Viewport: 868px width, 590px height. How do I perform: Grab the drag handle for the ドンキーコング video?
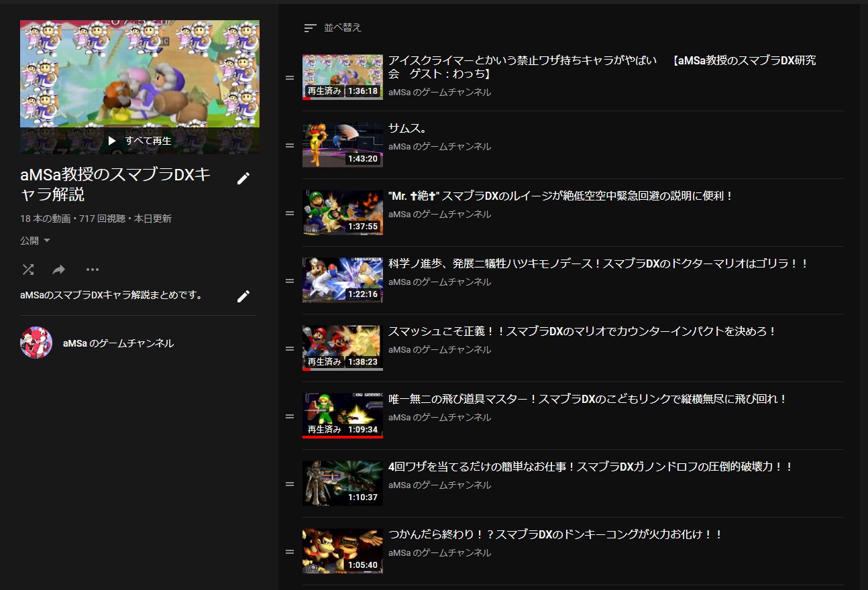[290, 552]
